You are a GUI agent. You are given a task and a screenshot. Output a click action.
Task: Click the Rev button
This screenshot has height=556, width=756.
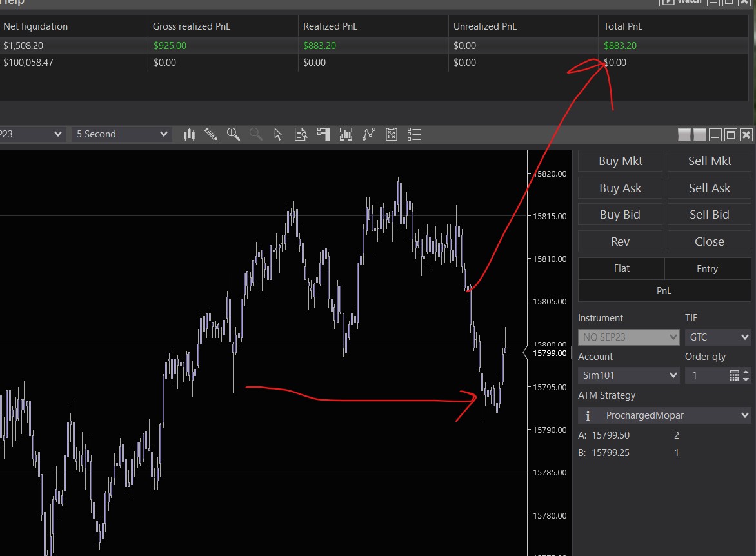[x=620, y=241]
